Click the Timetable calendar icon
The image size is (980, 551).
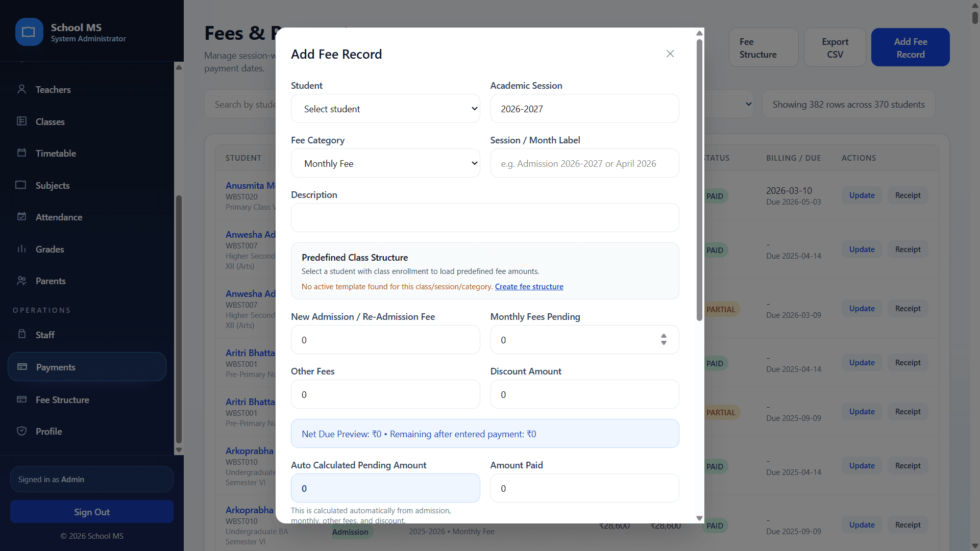[21, 153]
